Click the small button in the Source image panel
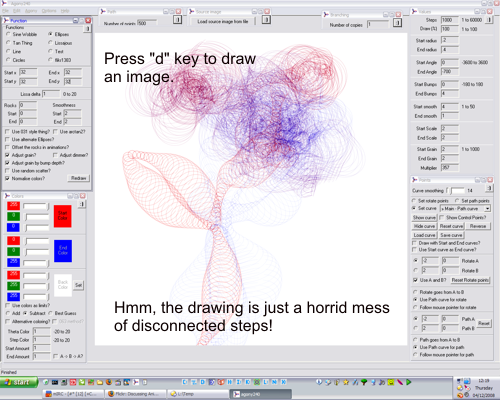500x400 pixels. click(266, 20)
